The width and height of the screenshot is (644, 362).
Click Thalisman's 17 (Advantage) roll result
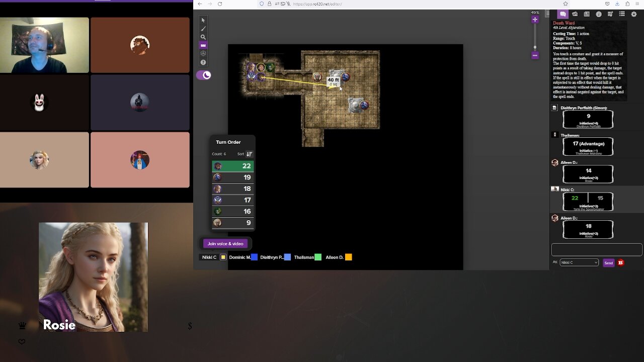pos(588,144)
